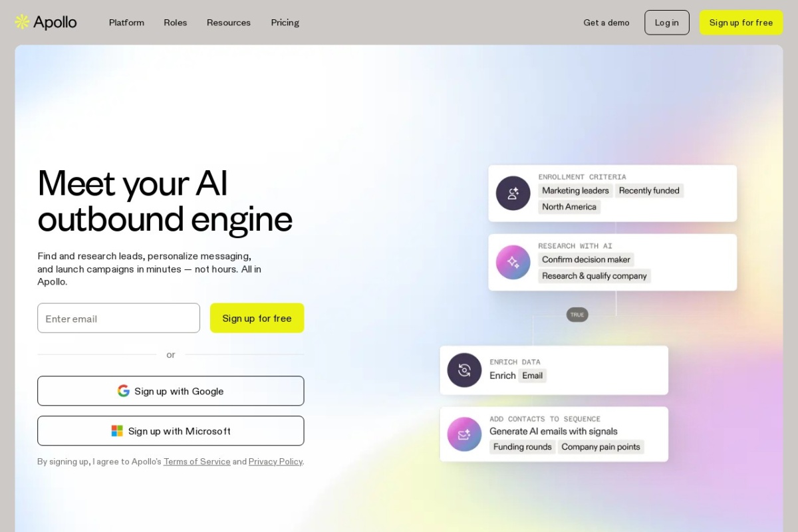Click the Enrich Data refresh icon
The width and height of the screenshot is (798, 532).
464,370
